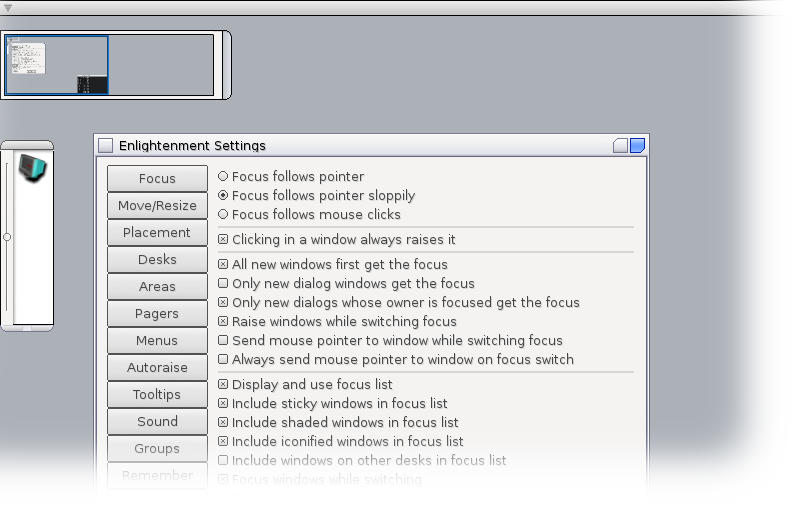Choose Focus follows pointer sloppily
This screenshot has width=800, height=525.
click(316, 195)
